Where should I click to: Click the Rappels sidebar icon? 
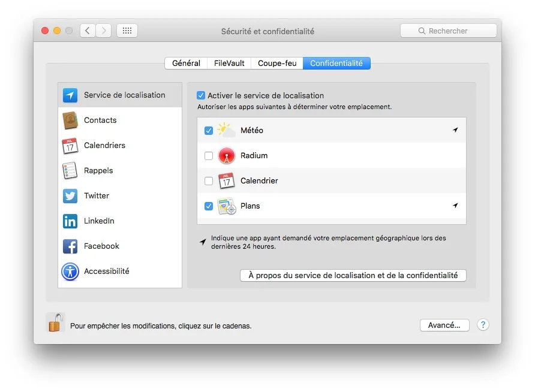[70, 170]
